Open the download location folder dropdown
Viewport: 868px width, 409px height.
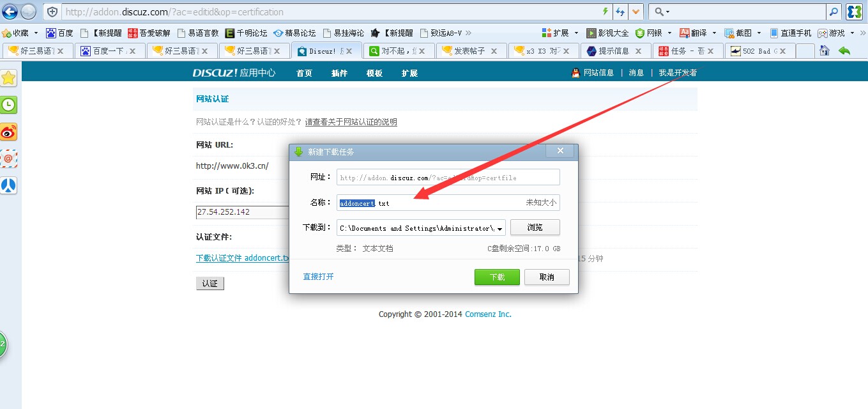coord(501,228)
